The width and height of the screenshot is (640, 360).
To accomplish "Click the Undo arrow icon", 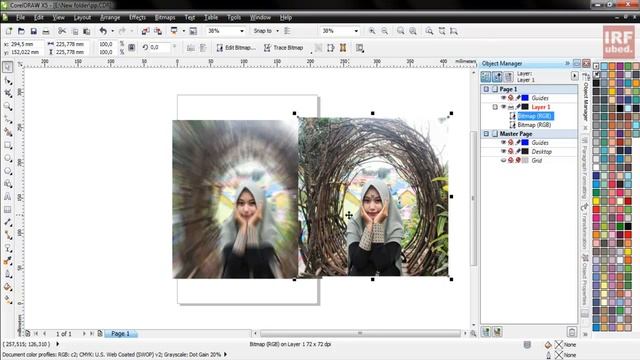I will [103, 31].
